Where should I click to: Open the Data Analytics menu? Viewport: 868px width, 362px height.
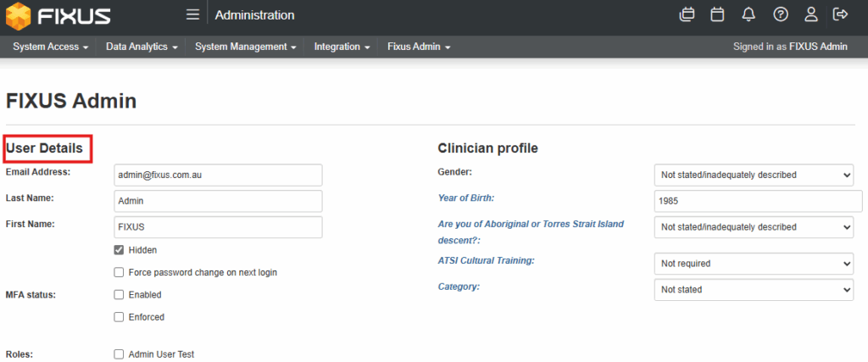pyautogui.click(x=142, y=47)
